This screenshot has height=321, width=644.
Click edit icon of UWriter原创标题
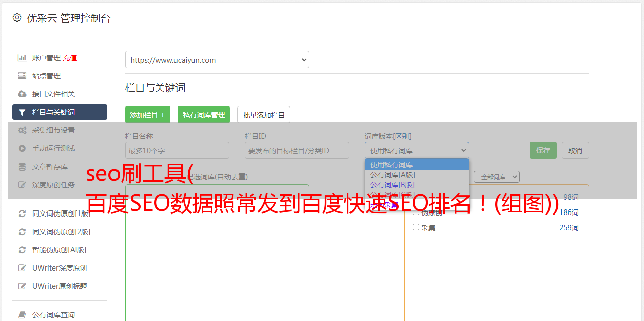[22, 286]
